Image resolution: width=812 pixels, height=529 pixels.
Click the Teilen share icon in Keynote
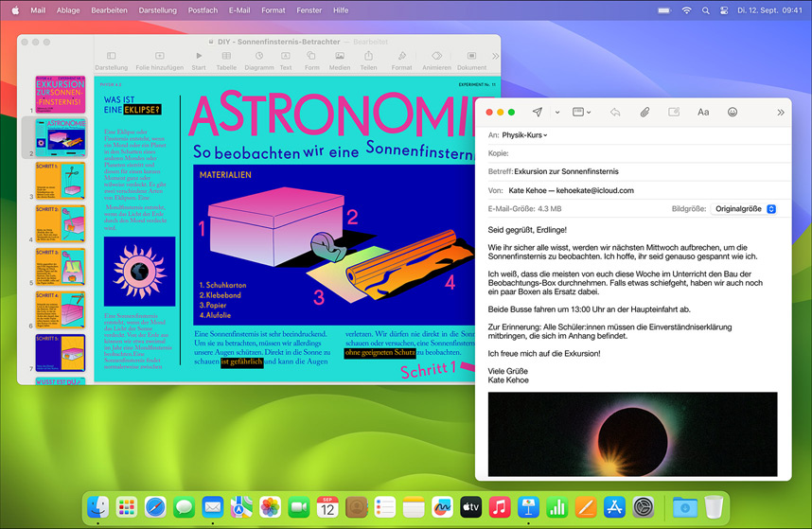coord(368,57)
